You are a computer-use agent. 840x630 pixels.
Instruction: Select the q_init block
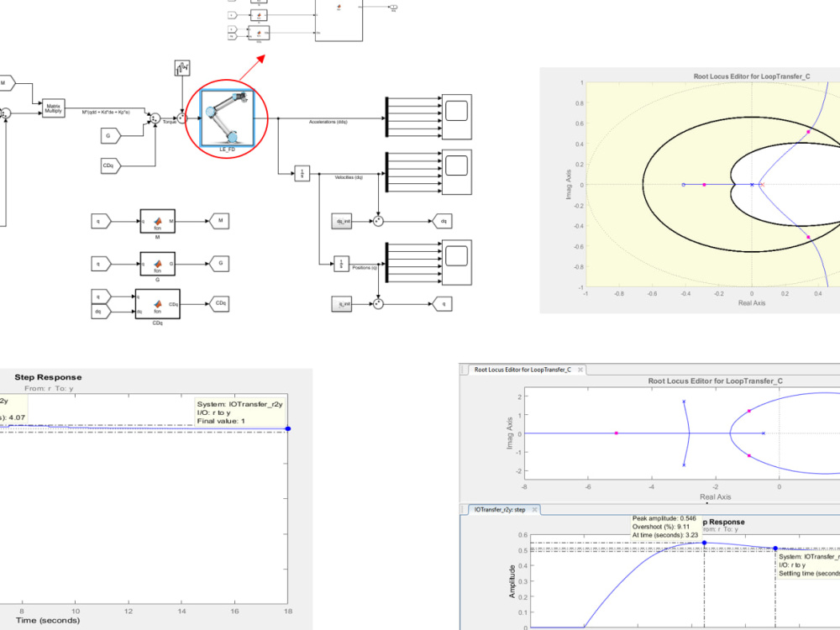coord(342,302)
